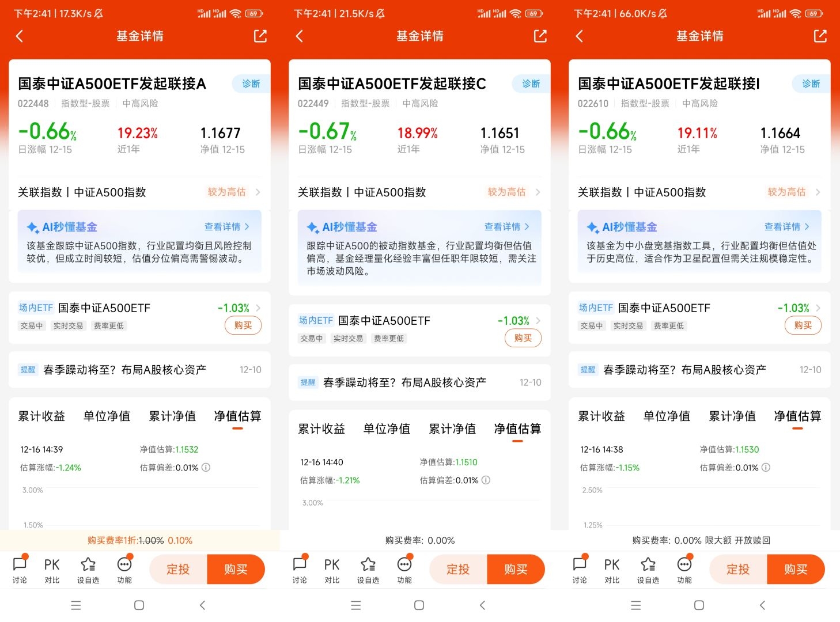Open 讨论 discussion for 联接C fund
840x622 pixels.
300,570
